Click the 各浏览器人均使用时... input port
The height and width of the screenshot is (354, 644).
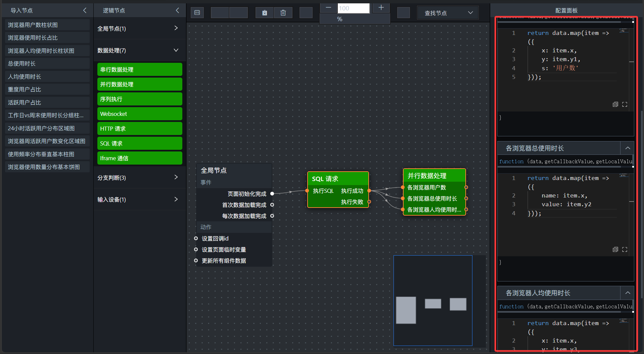click(x=403, y=209)
